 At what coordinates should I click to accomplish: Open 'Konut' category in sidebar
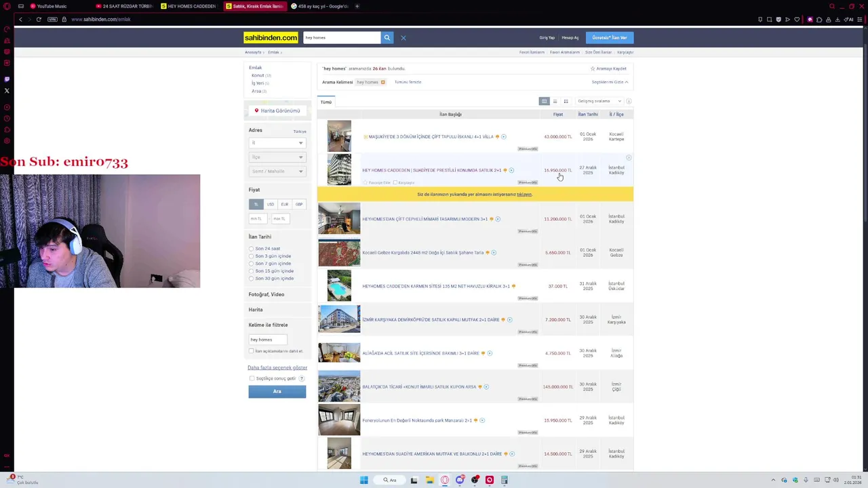tap(258, 75)
